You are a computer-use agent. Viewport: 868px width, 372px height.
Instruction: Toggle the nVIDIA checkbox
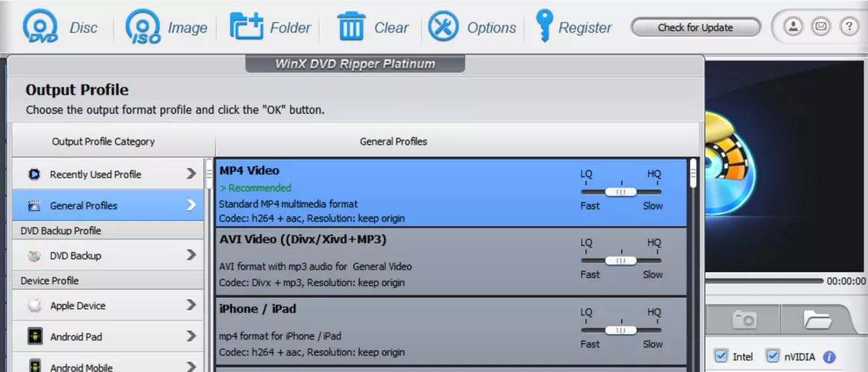[x=773, y=356]
